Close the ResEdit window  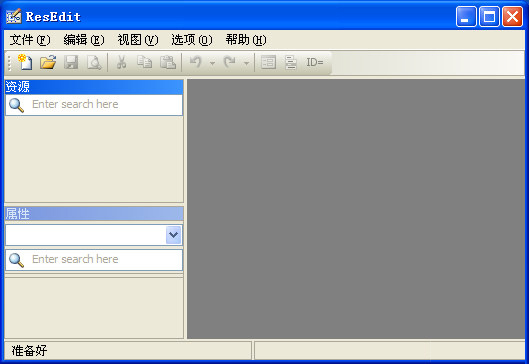pyautogui.click(x=512, y=16)
